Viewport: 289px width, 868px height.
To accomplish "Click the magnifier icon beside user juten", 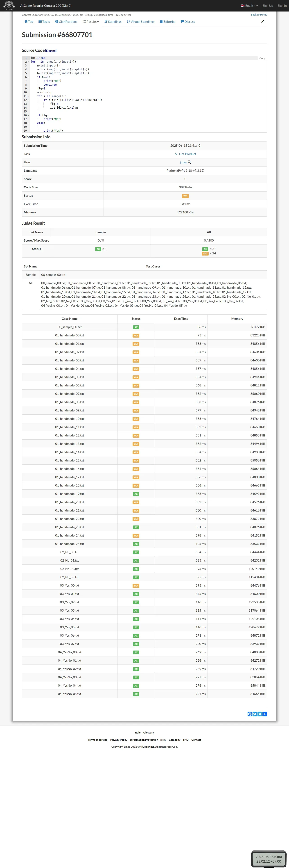I will (190, 162).
